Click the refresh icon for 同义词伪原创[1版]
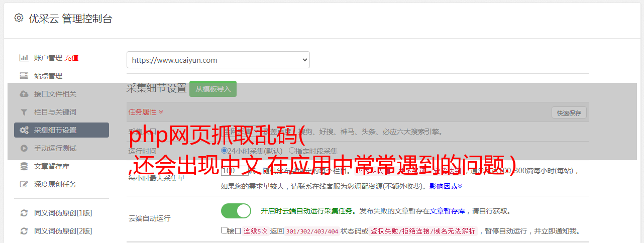644x243 pixels. (24, 213)
